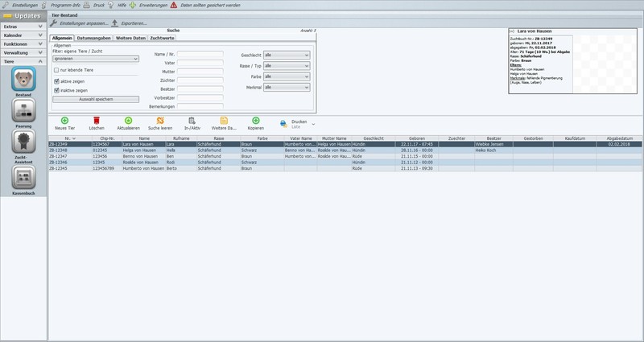644x342 pixels.
Task: Open the Bestand dog icon
Action: click(x=23, y=79)
